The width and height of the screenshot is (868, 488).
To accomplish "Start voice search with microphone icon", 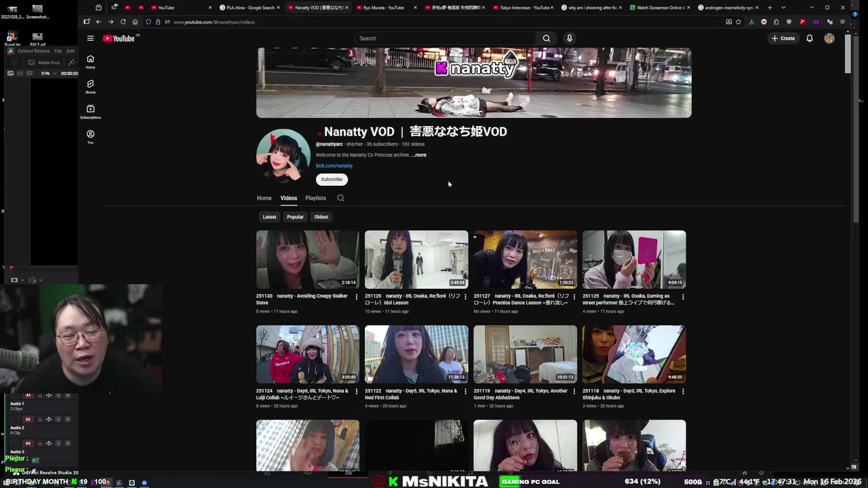I will tap(570, 39).
